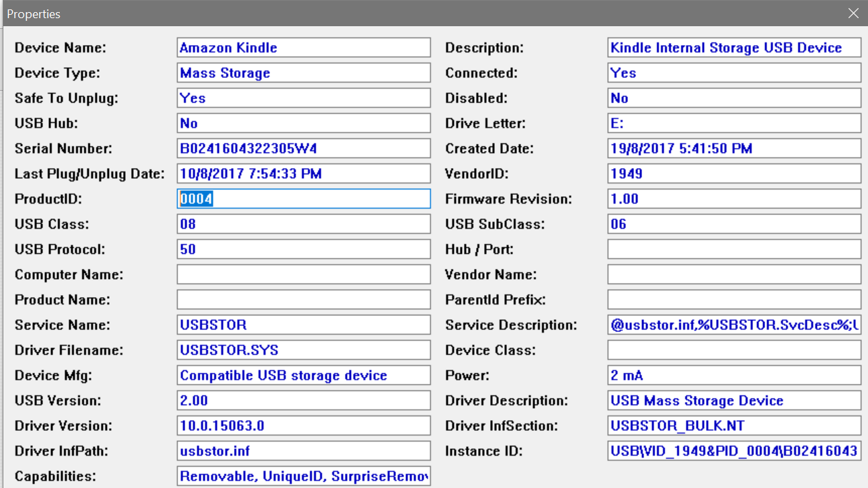Viewport: 868px width, 488px height.
Task: Focus the USB Version field showing 2.00
Action: [x=304, y=401]
